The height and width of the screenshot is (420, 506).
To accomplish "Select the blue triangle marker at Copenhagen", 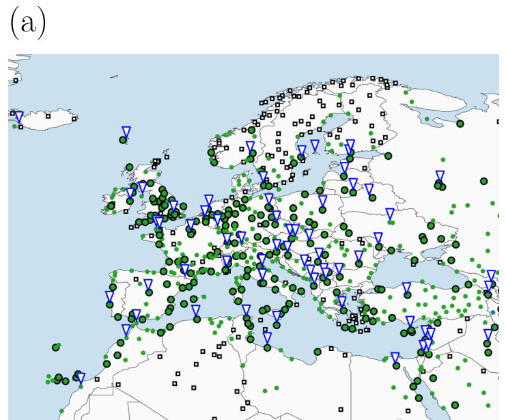I will (264, 177).
